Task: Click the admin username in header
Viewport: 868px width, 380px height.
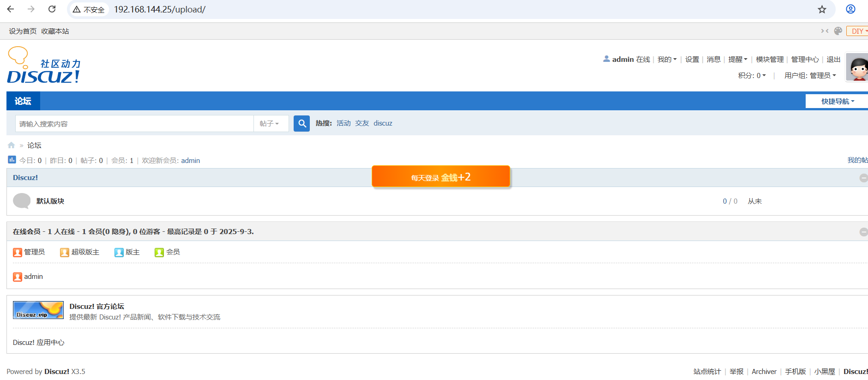Action: [623, 60]
